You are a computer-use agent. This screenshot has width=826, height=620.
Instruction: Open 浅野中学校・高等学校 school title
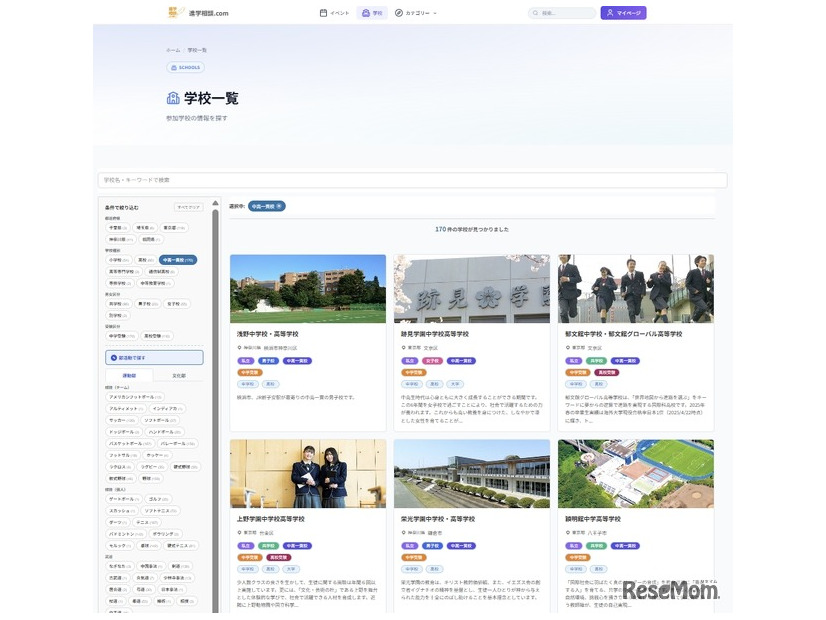[268, 334]
